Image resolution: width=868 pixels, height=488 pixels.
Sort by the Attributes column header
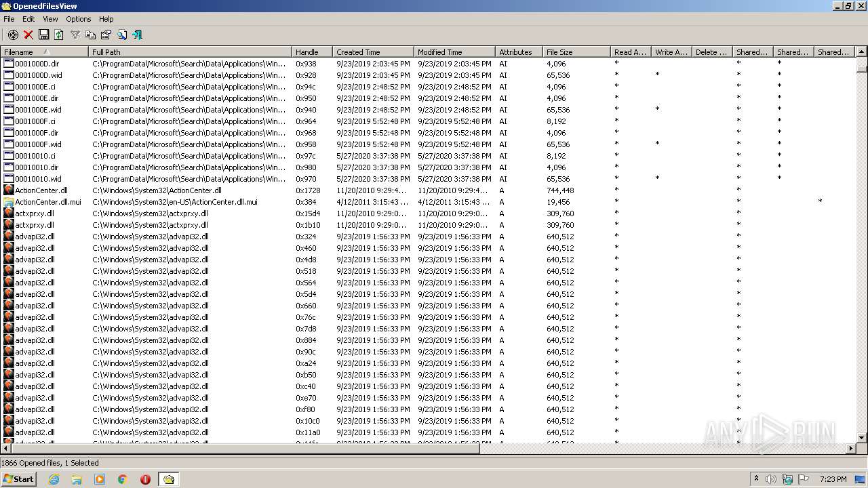[x=519, y=52]
